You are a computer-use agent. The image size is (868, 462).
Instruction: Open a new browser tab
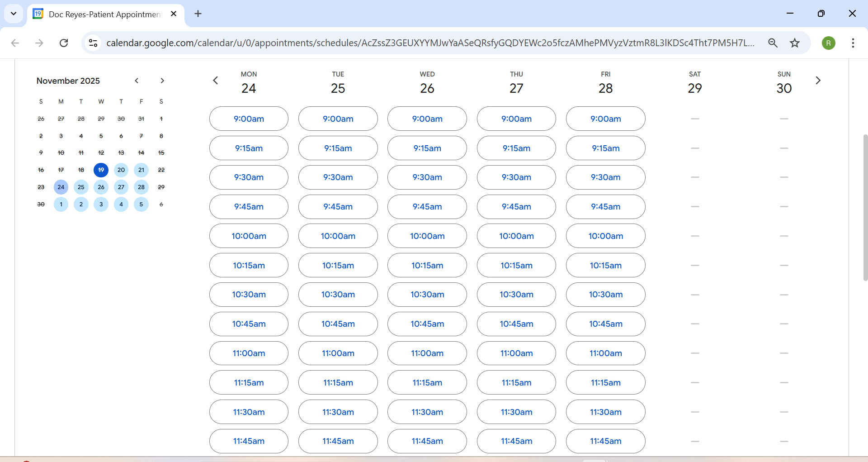click(198, 14)
